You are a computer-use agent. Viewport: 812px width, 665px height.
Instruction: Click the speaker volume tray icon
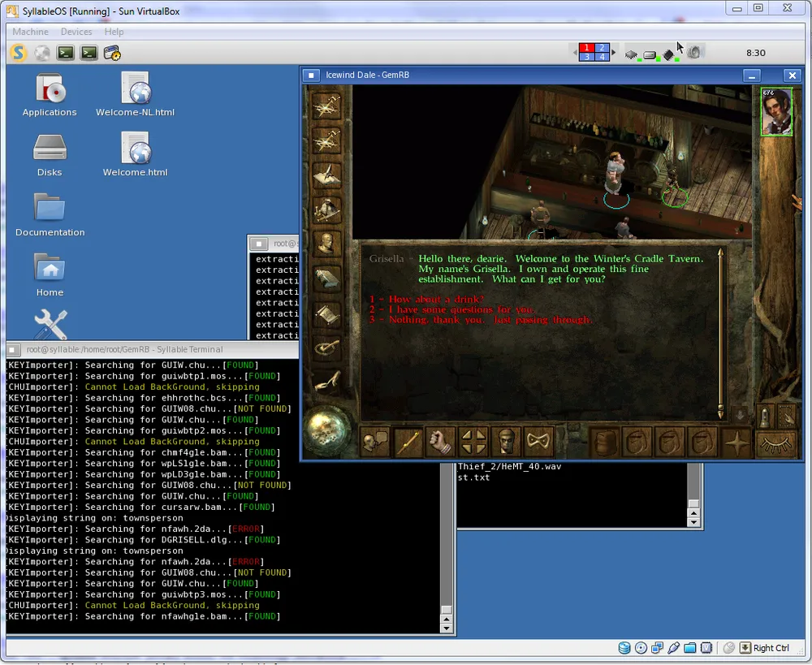[x=694, y=52]
